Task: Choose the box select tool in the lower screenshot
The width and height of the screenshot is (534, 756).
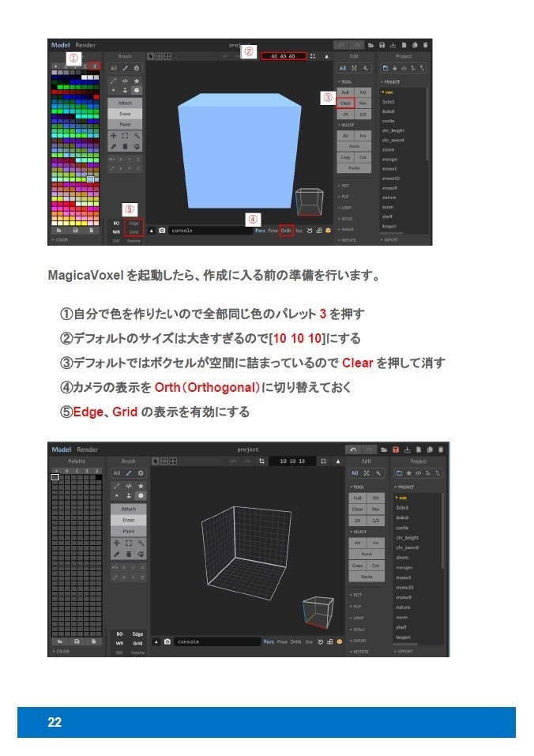Action: [129, 543]
